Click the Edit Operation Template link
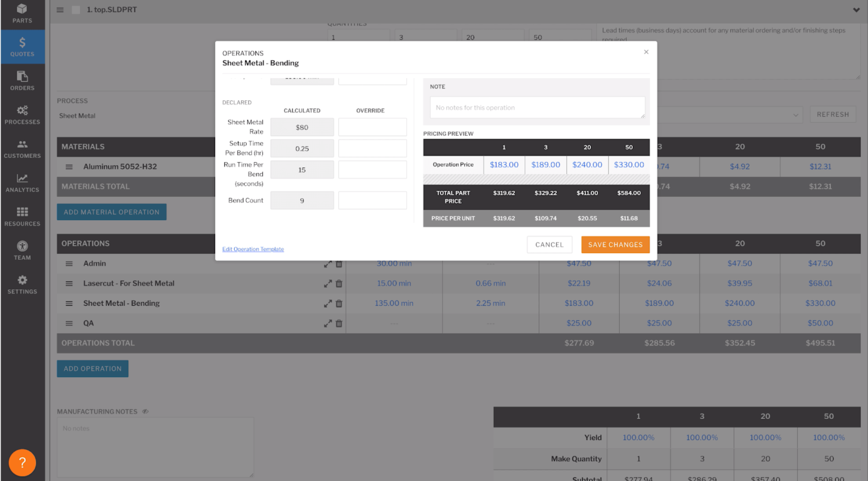 pyautogui.click(x=253, y=249)
